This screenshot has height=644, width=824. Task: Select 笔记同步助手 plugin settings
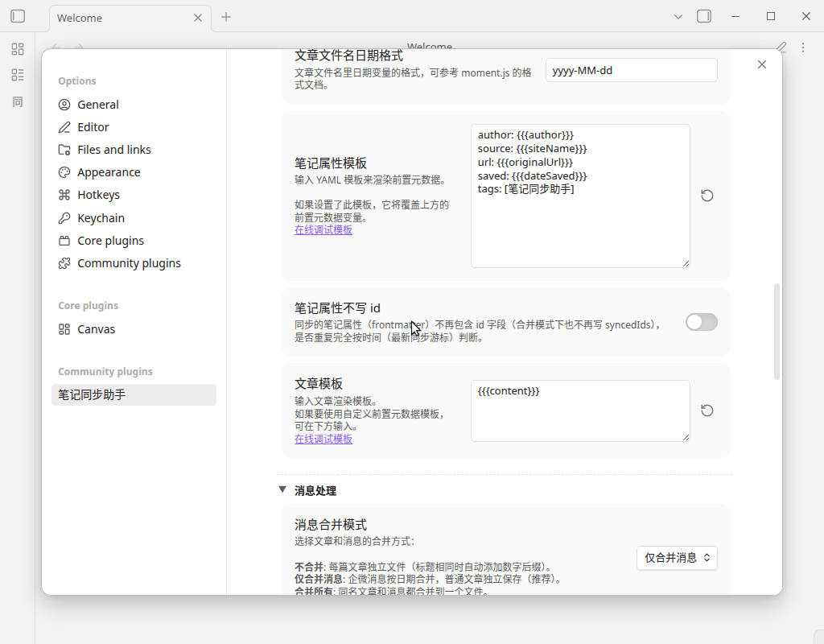(x=134, y=394)
